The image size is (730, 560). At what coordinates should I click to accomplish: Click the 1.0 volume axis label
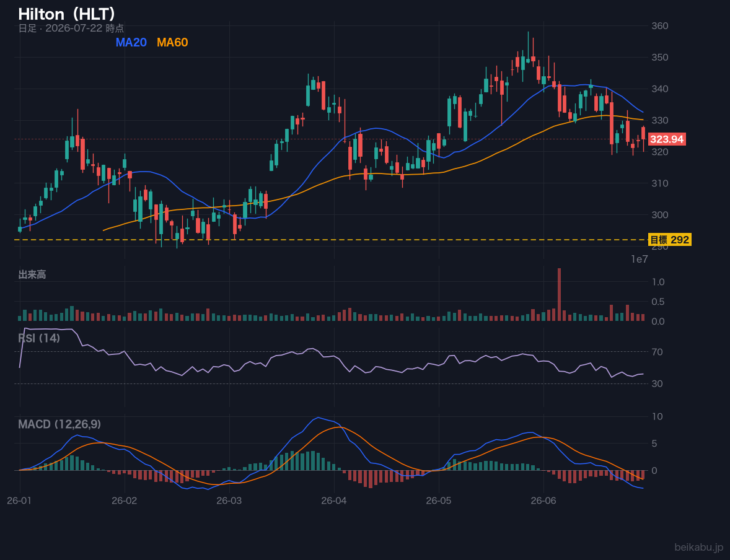pyautogui.click(x=658, y=282)
